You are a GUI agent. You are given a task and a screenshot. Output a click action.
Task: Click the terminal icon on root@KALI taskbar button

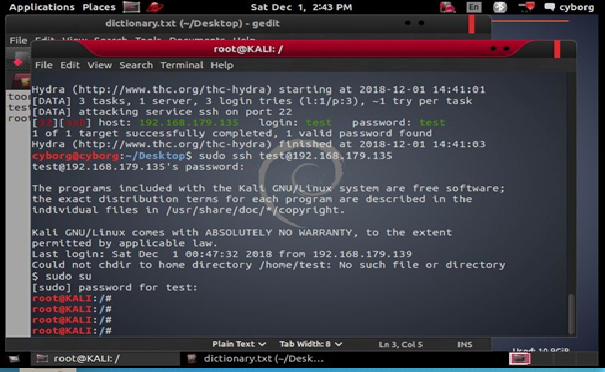(42, 358)
